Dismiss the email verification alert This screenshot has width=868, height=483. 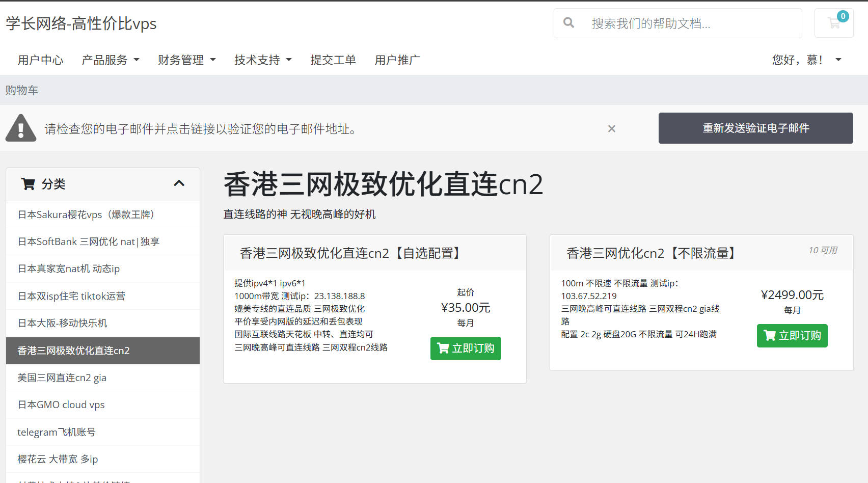pyautogui.click(x=611, y=129)
